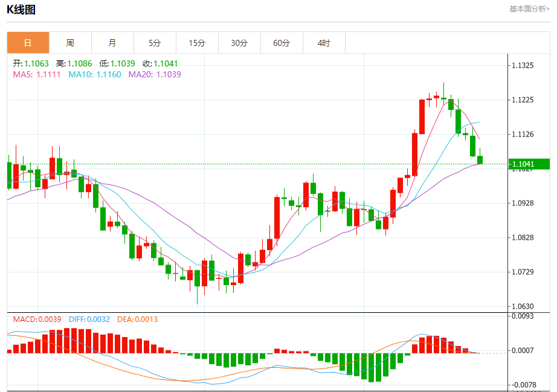This screenshot has height=392, width=557.
Task: Click the 开:1.1063 open price value
Action: click(x=31, y=63)
